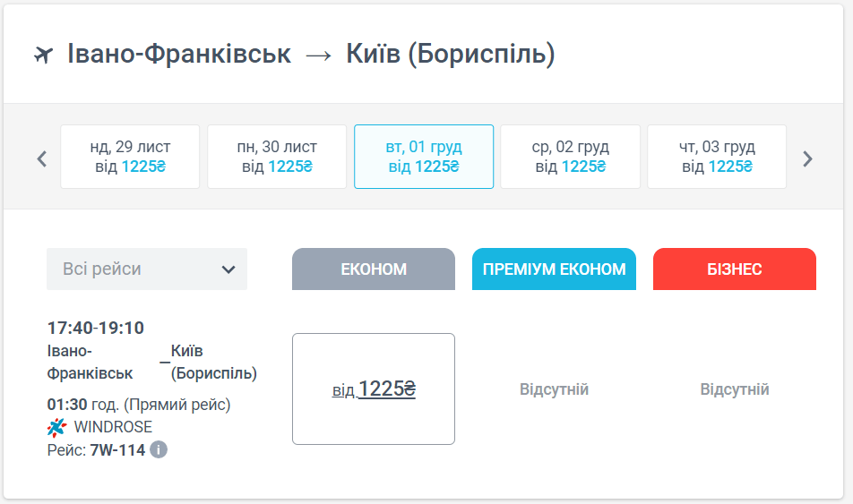Click 'Відсутній' under Premium Economy
Image resolution: width=853 pixels, height=504 pixels.
[554, 389]
